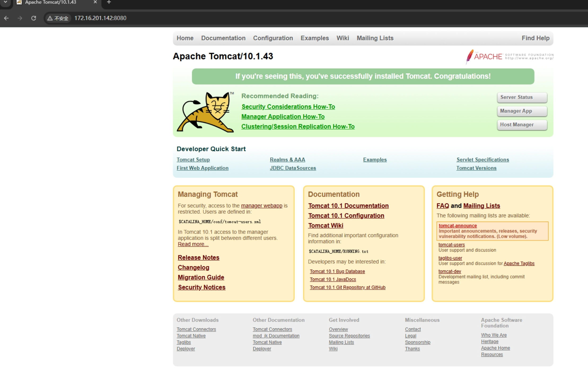
Task: Open Security Notices link
Action: tap(202, 287)
